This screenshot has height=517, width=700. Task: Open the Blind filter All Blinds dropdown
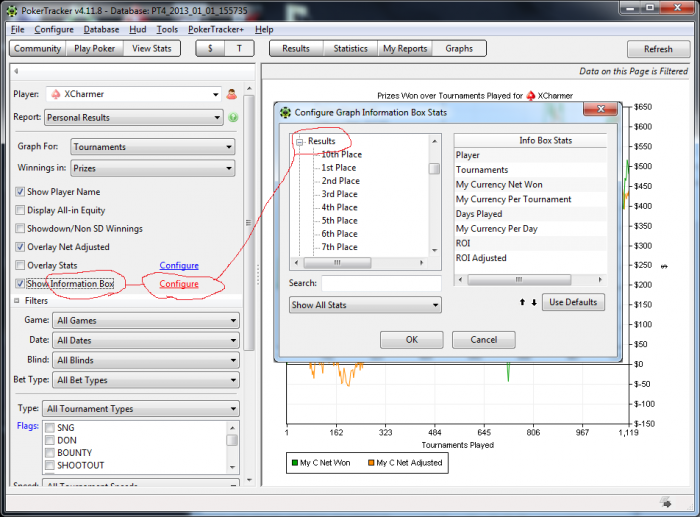(x=146, y=360)
